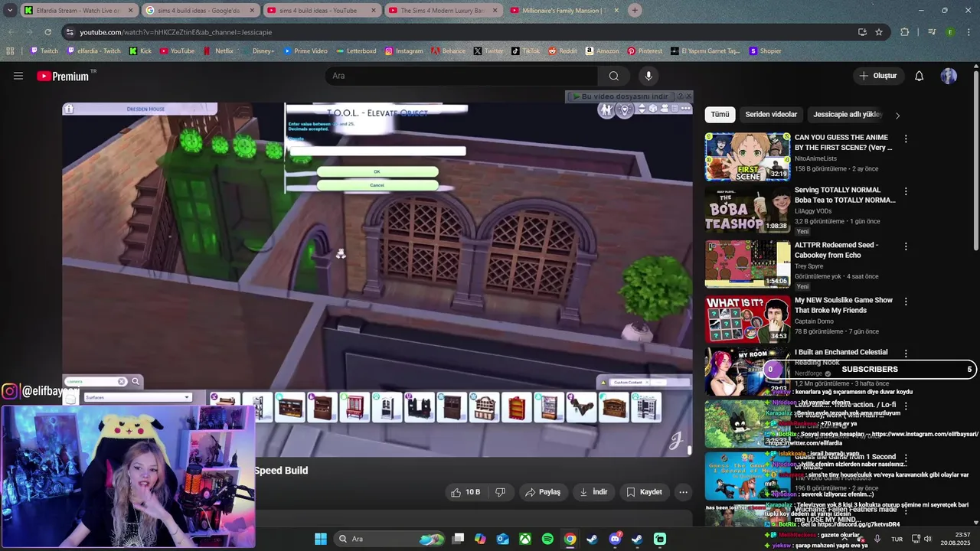Open Chrome extensions puzzle icon
980x551 pixels.
tap(905, 32)
